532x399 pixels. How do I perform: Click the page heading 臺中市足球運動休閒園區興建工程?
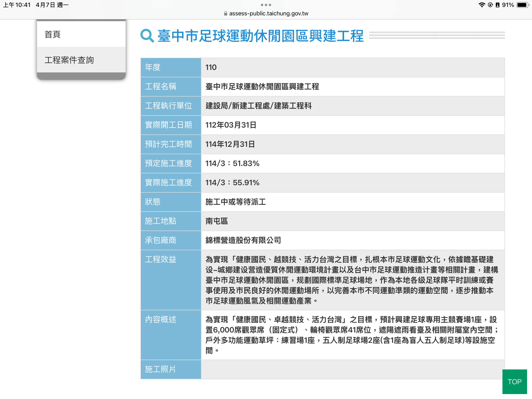pyautogui.click(x=260, y=36)
